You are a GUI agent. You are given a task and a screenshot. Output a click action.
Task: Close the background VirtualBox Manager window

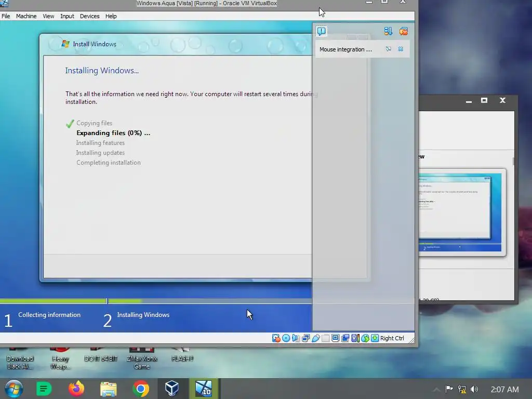502,100
